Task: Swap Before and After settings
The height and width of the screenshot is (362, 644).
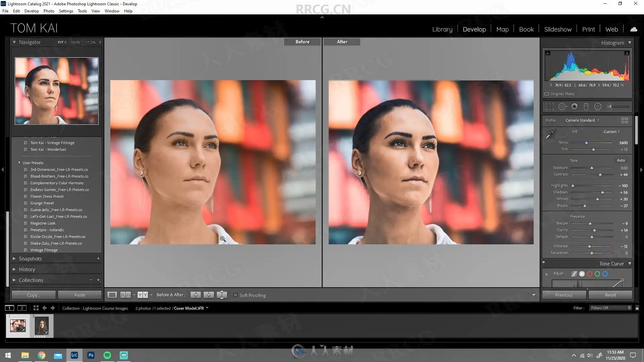Action: [x=222, y=295]
